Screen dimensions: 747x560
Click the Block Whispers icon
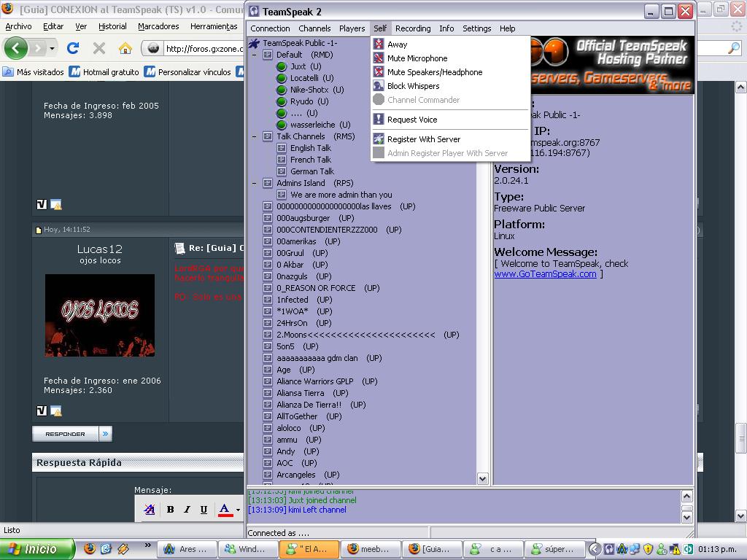(379, 86)
